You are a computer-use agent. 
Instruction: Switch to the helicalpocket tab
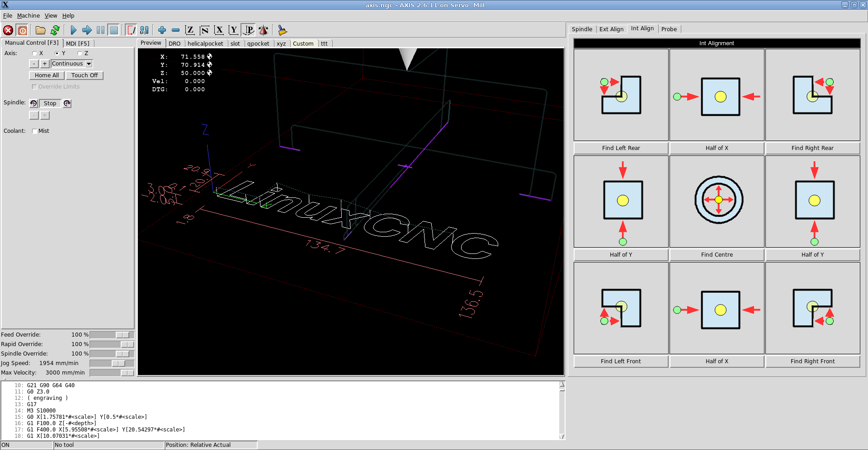pyautogui.click(x=205, y=43)
